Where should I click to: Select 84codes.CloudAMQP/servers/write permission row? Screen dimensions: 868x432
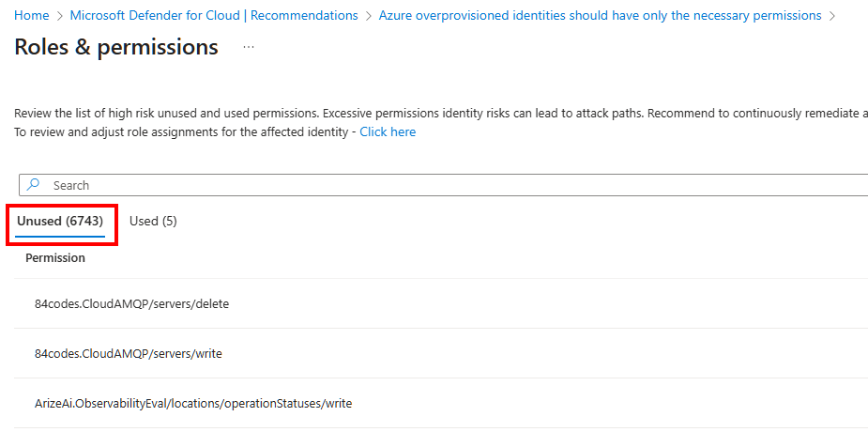[x=128, y=354]
